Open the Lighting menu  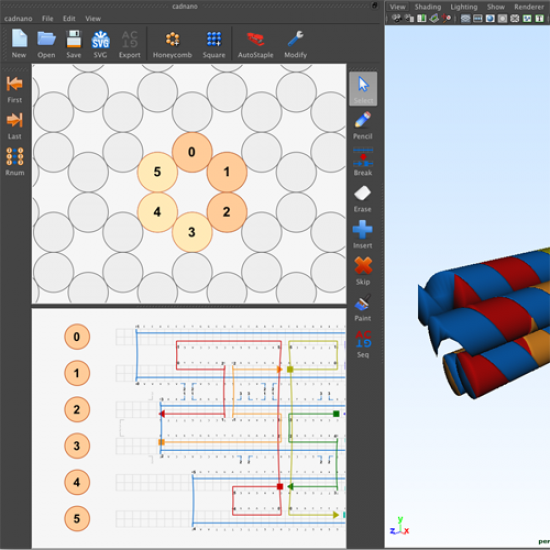464,7
